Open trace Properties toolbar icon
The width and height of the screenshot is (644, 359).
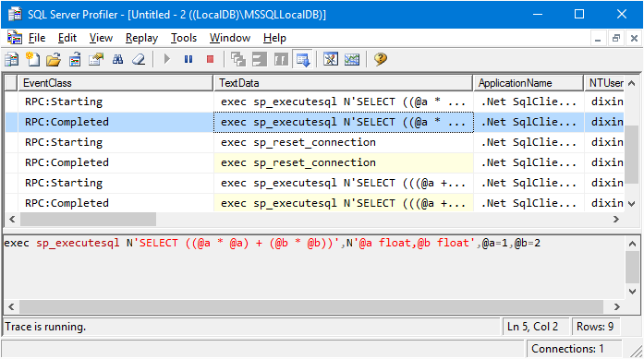96,59
